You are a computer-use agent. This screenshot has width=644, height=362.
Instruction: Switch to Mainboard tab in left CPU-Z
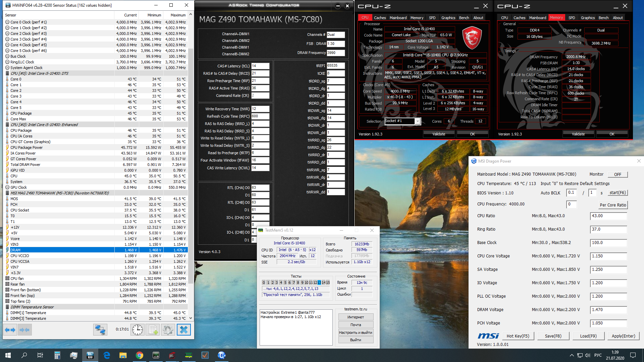pos(398,18)
